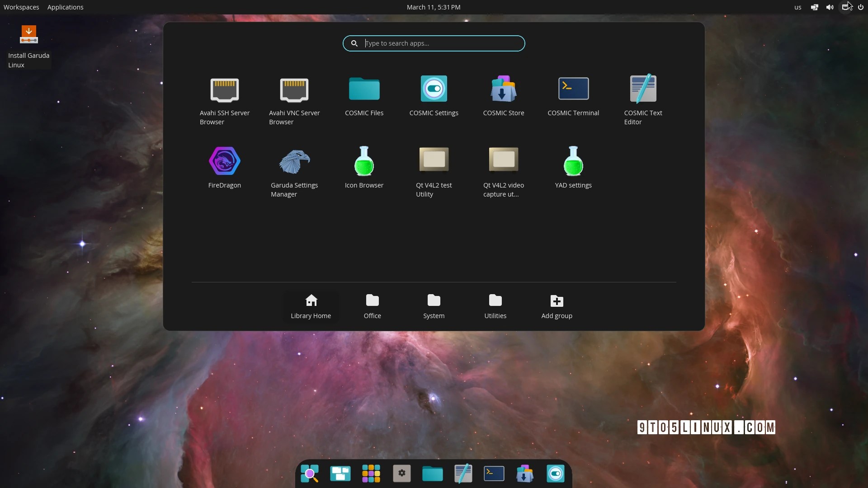This screenshot has height=488, width=868.
Task: Open the Workspaces panel menu
Action: 21,7
